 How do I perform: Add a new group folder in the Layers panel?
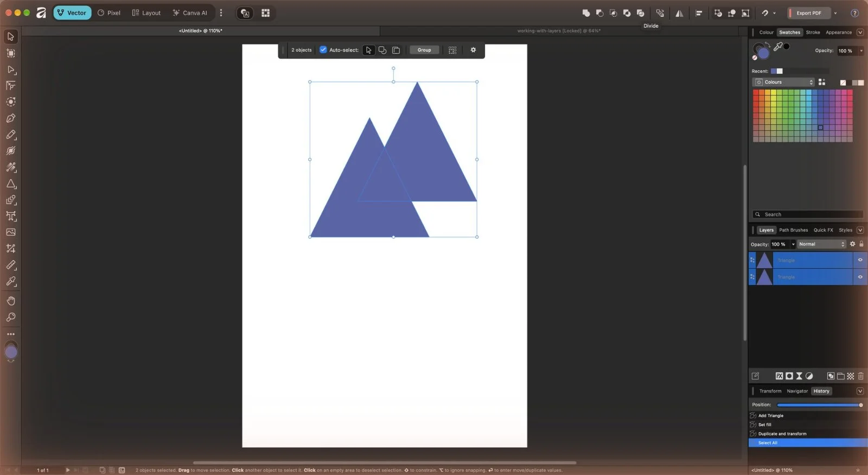coord(840,376)
